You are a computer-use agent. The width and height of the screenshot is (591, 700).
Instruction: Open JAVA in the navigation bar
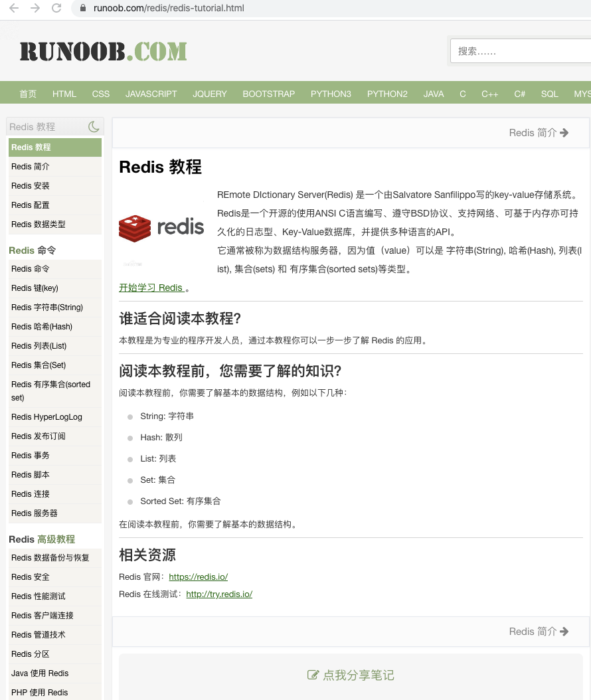(434, 94)
